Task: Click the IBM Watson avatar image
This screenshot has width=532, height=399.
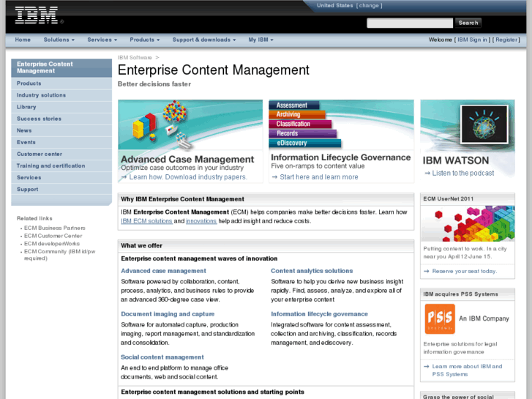Action: tap(484, 124)
